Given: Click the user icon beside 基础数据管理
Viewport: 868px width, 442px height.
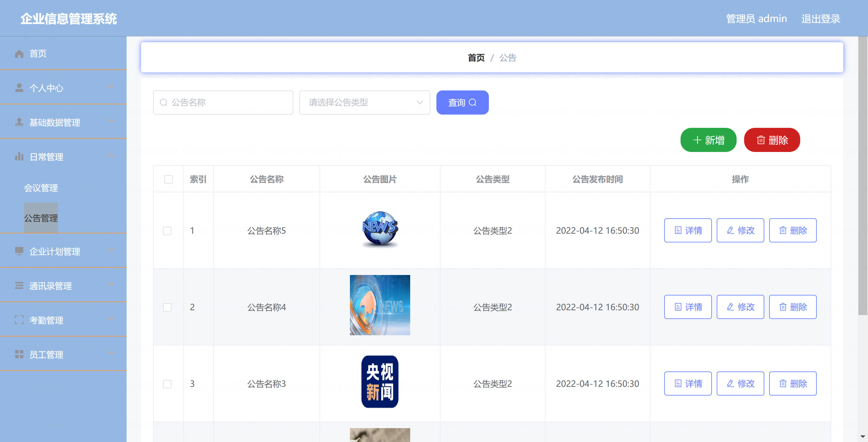Looking at the screenshot, I should (x=19, y=122).
